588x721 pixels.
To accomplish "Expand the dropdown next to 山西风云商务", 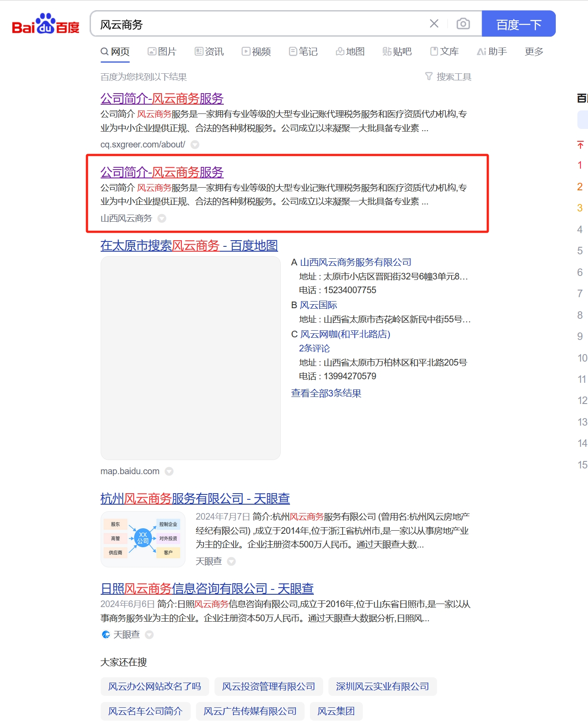I will (x=162, y=218).
